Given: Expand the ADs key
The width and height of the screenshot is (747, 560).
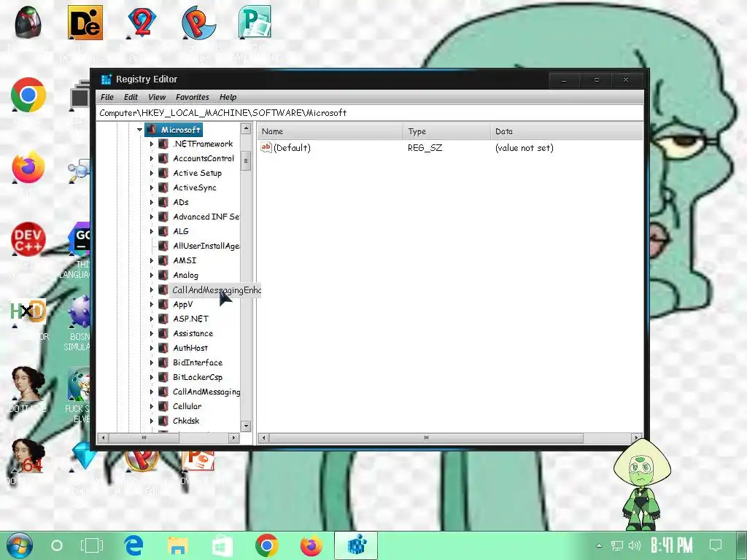Looking at the screenshot, I should (152, 203).
